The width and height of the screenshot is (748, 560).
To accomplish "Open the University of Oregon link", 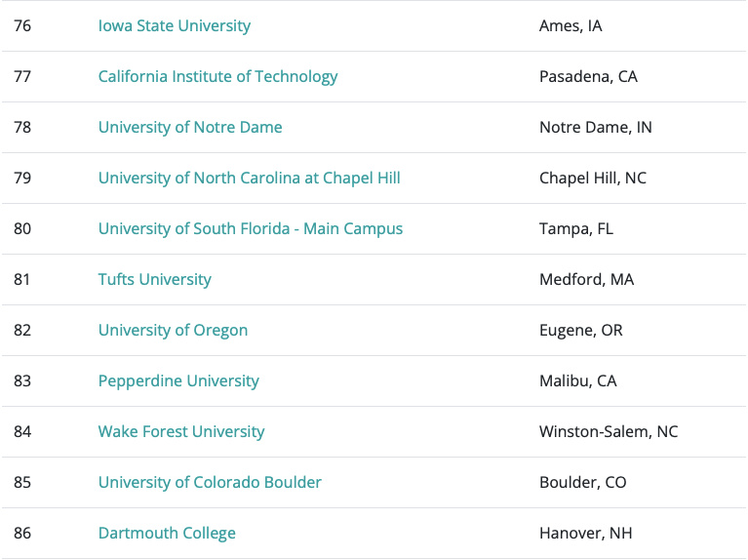I will [173, 331].
